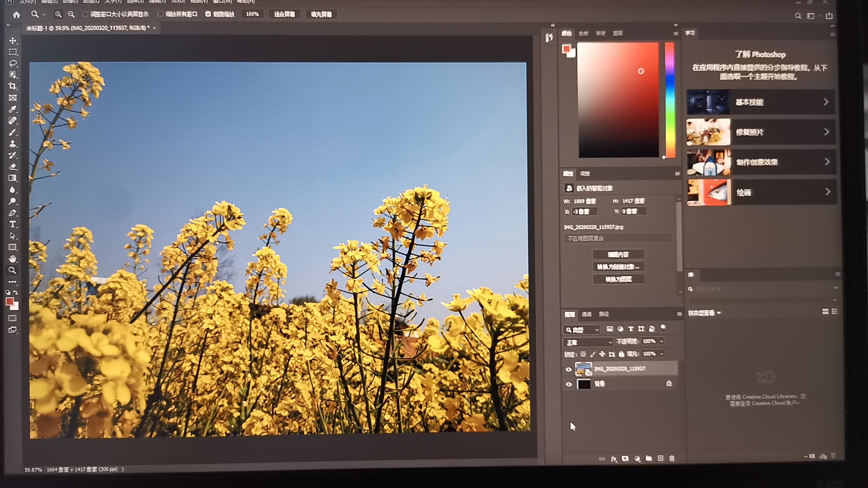Hide the IMG_20200320_115937 layer

[x=569, y=369]
